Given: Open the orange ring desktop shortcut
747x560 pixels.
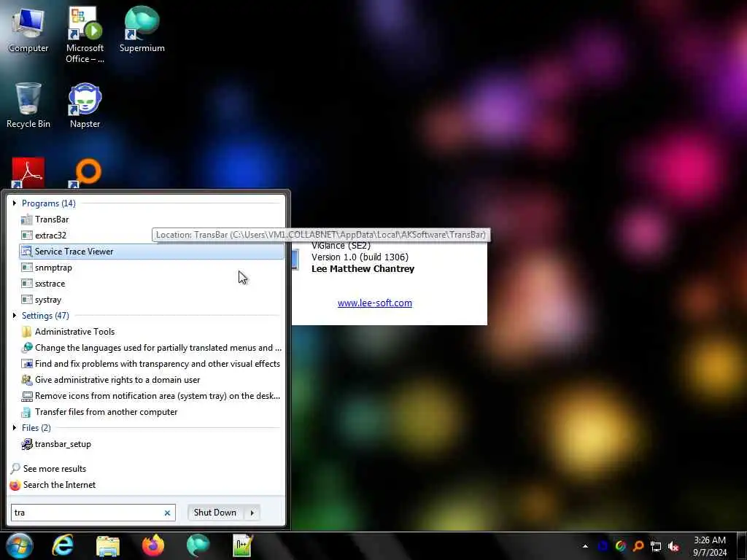Looking at the screenshot, I should [x=86, y=172].
